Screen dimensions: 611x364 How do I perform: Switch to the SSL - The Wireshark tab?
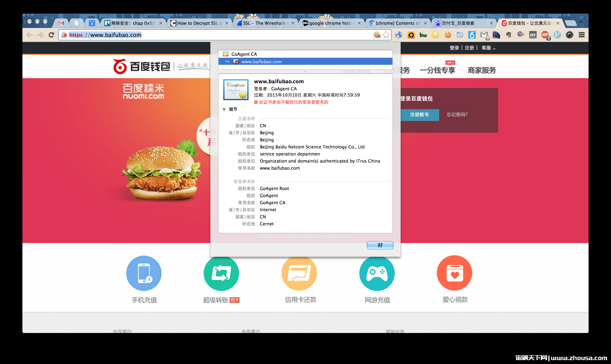265,23
